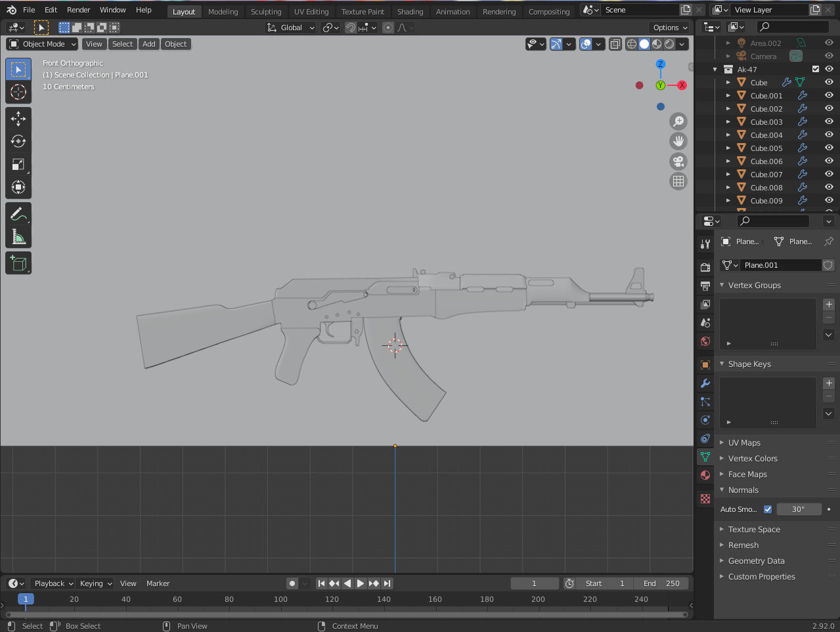Screen dimensions: 840x632
Task: Hide the Camera object
Action: [x=828, y=56]
